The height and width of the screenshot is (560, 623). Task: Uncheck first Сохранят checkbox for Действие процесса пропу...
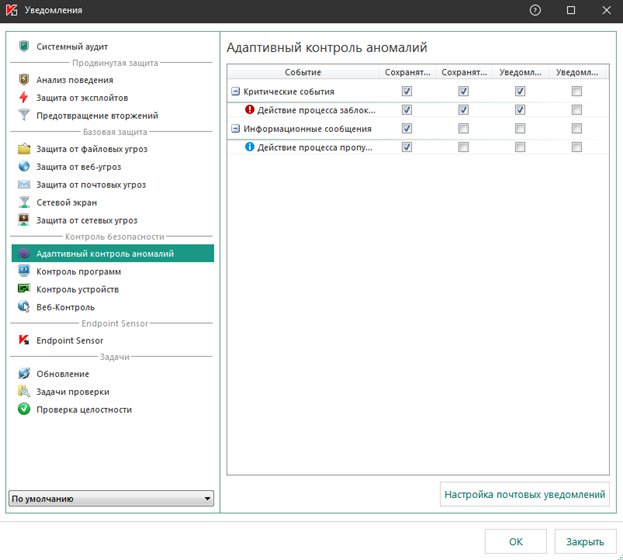(x=407, y=147)
